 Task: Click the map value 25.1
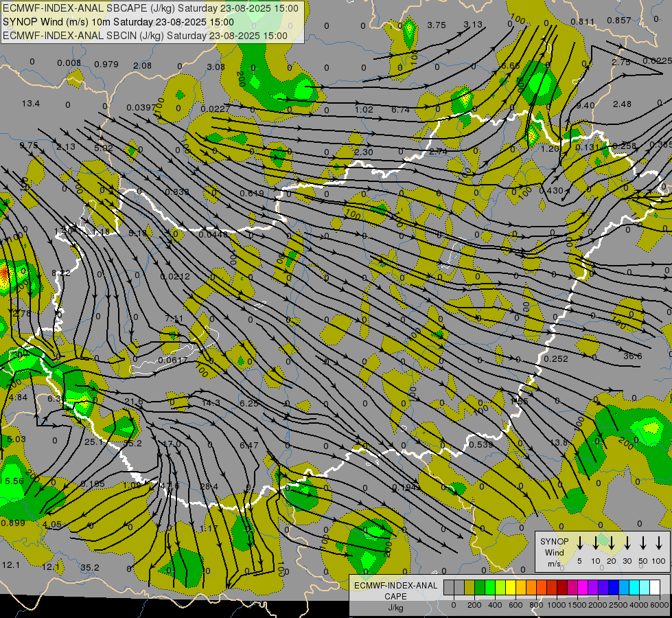pyautogui.click(x=93, y=442)
